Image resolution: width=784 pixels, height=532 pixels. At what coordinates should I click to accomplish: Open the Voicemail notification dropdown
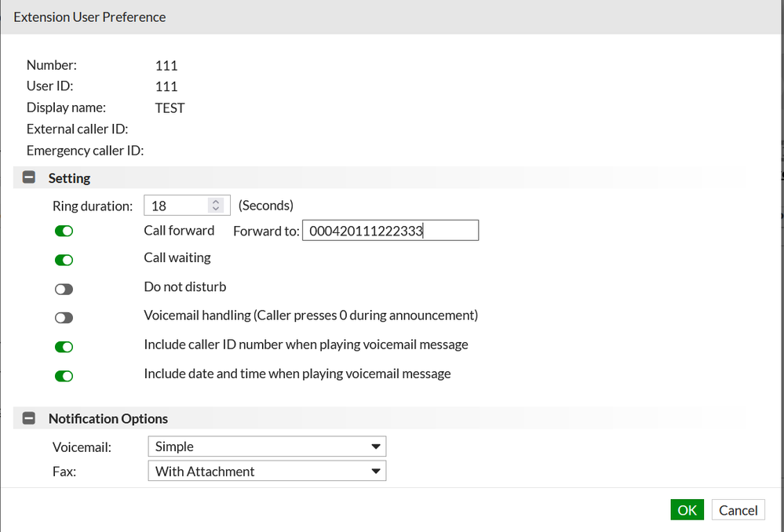267,446
